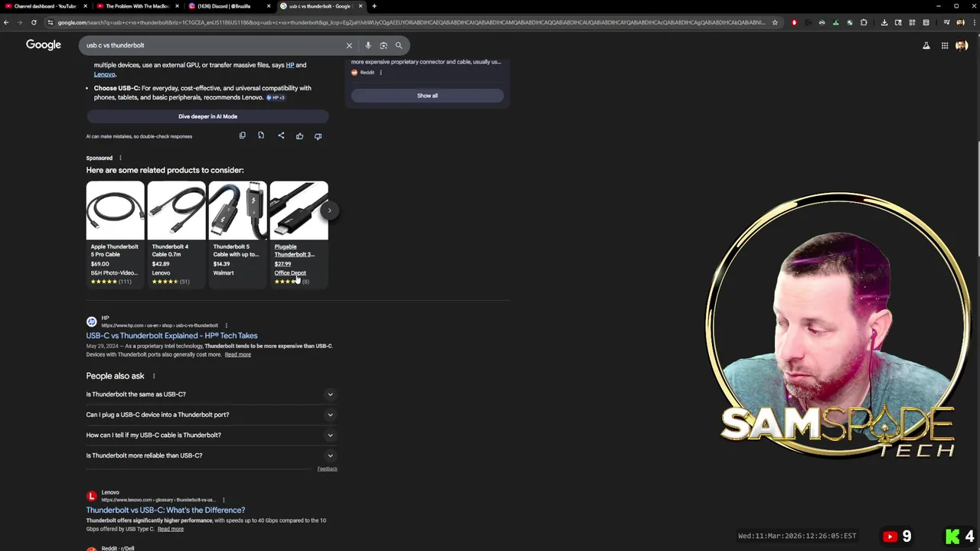Close the Channel dashboard YouTube tab
Viewport: 980px width, 551px height.
(x=85, y=6)
